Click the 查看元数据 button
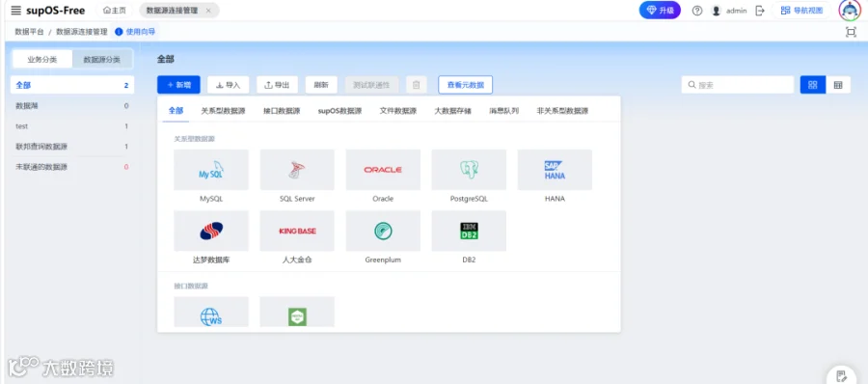The image size is (868, 384). tap(466, 85)
